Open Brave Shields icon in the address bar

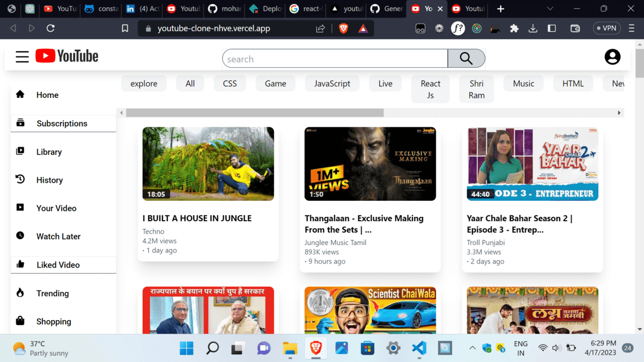(x=343, y=28)
